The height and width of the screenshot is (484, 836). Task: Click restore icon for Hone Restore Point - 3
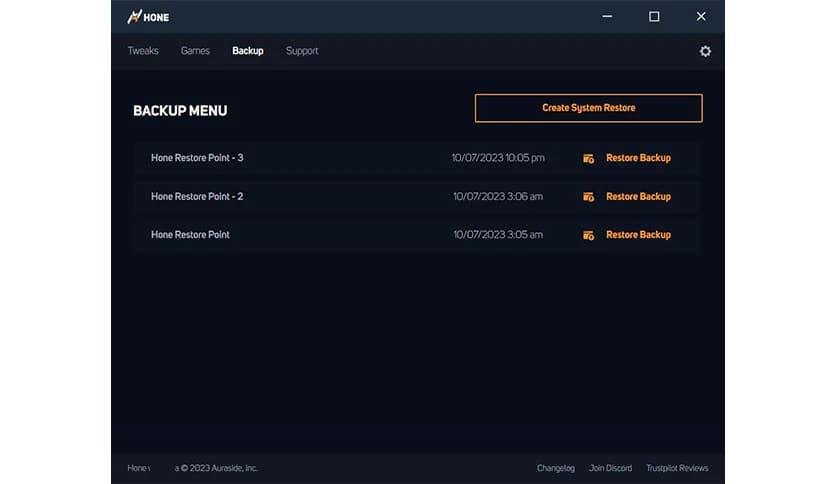click(588, 158)
